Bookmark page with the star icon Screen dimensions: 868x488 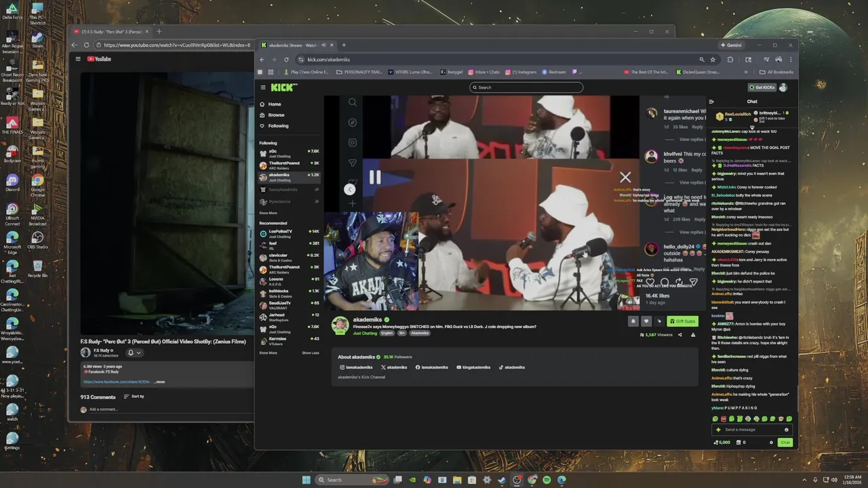click(713, 60)
